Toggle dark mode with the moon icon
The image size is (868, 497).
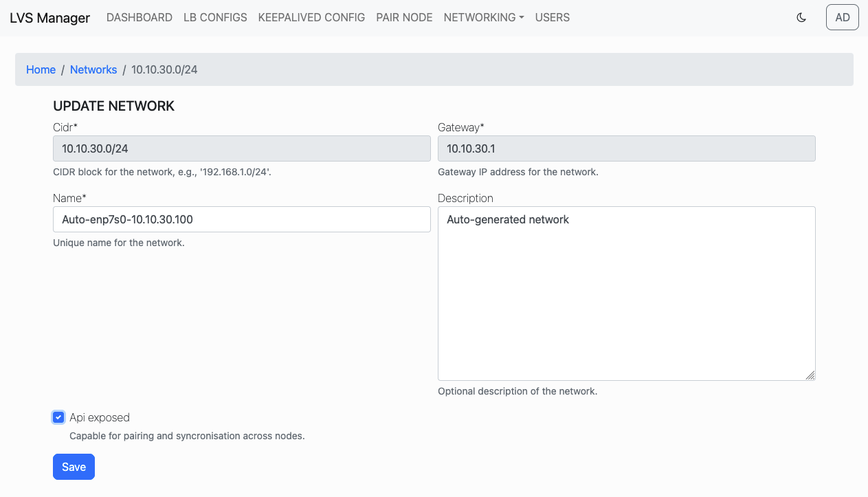801,18
